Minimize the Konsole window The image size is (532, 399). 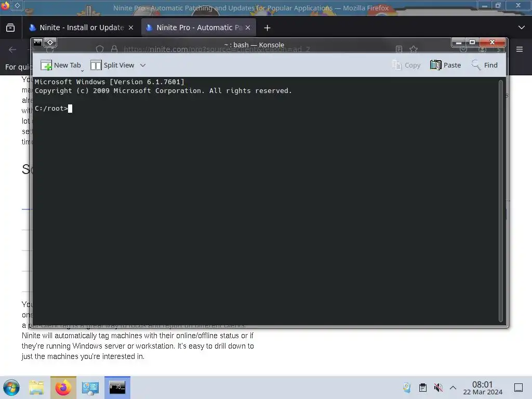point(459,42)
